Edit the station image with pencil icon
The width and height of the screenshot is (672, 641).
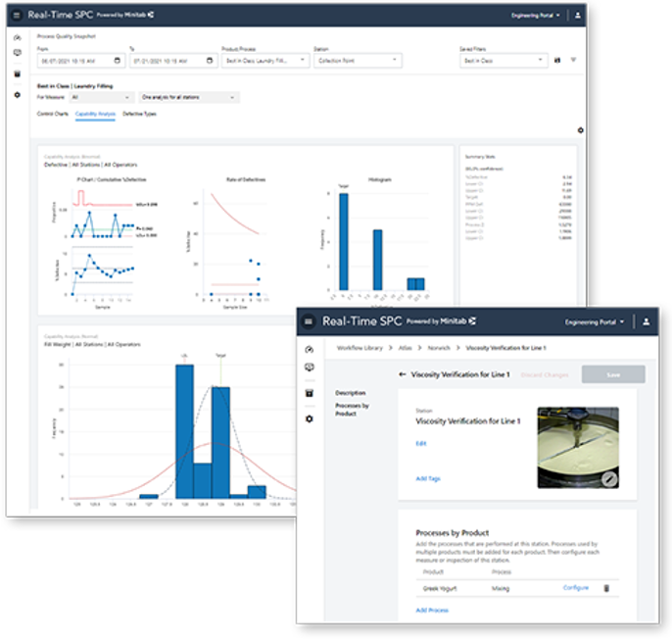(x=609, y=478)
